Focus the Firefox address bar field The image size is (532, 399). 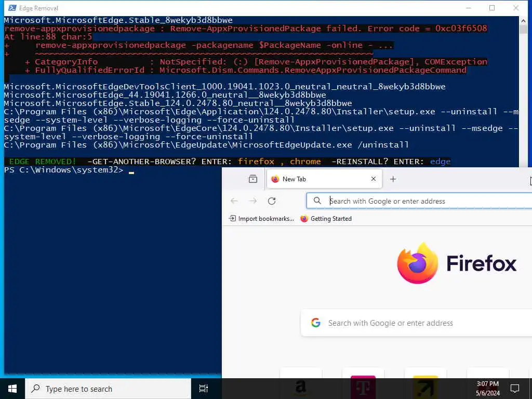click(x=419, y=201)
